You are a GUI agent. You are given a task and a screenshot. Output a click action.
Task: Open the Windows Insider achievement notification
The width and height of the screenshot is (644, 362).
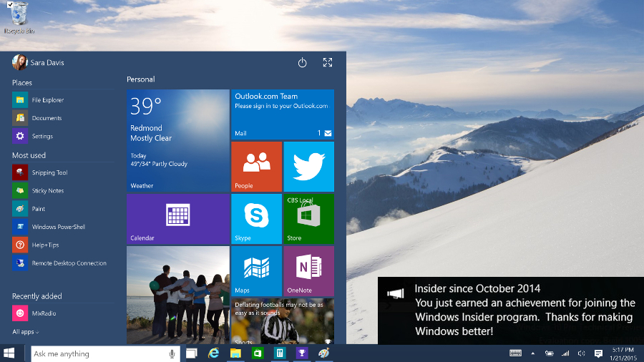[x=510, y=310]
